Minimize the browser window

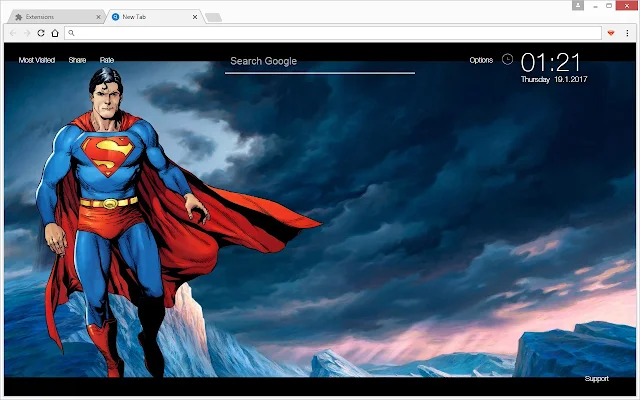pos(596,6)
